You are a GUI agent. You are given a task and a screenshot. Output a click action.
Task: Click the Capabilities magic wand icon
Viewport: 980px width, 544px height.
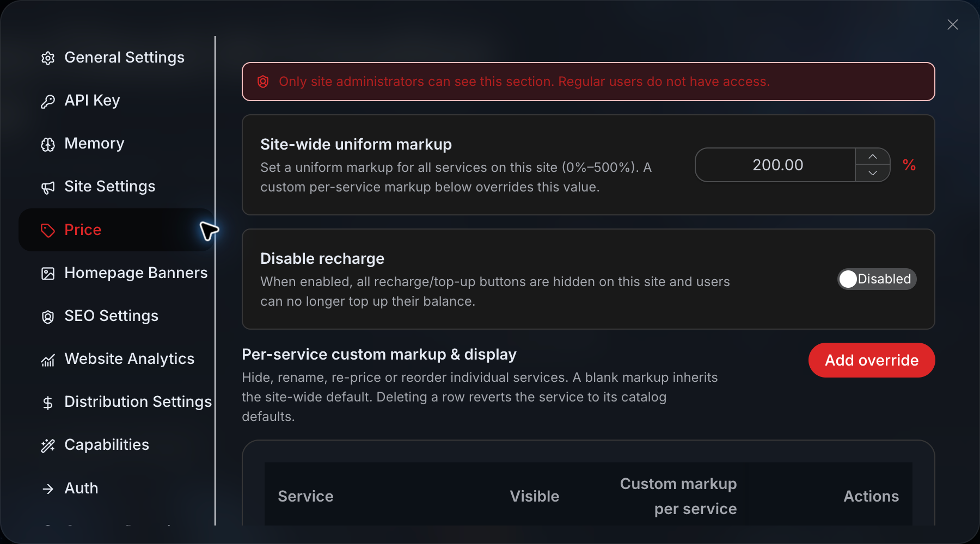click(x=48, y=446)
